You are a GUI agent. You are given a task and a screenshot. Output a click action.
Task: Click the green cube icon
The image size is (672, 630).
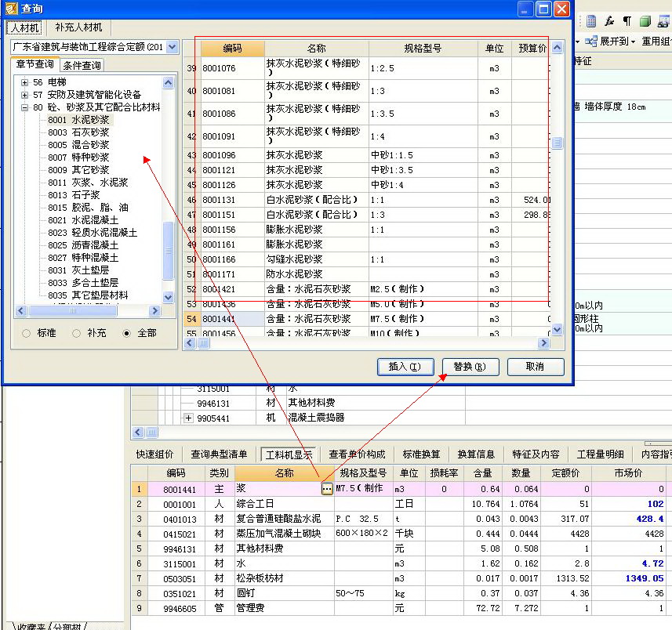(645, 21)
